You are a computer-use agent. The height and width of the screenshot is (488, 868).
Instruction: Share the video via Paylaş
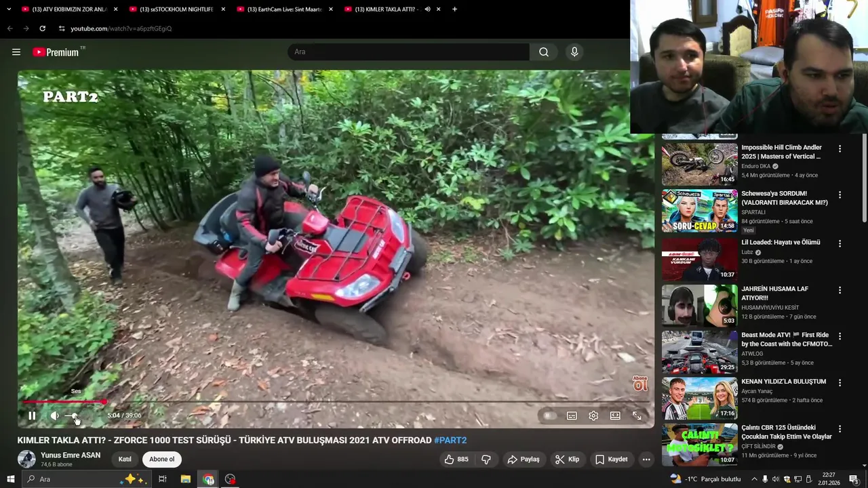[524, 460]
